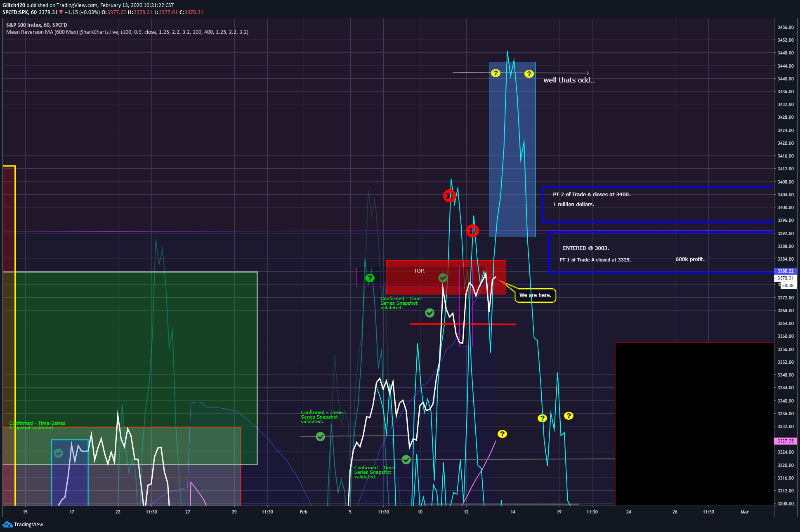
Task: Click the 3364.00 price axis label
Action: 786,323
